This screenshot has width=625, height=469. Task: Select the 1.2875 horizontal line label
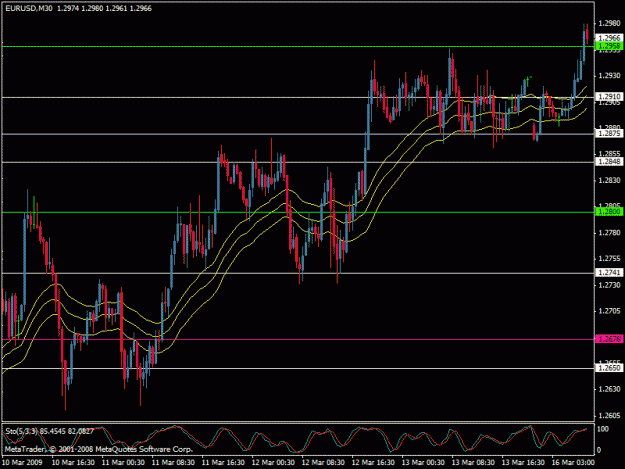[609, 133]
